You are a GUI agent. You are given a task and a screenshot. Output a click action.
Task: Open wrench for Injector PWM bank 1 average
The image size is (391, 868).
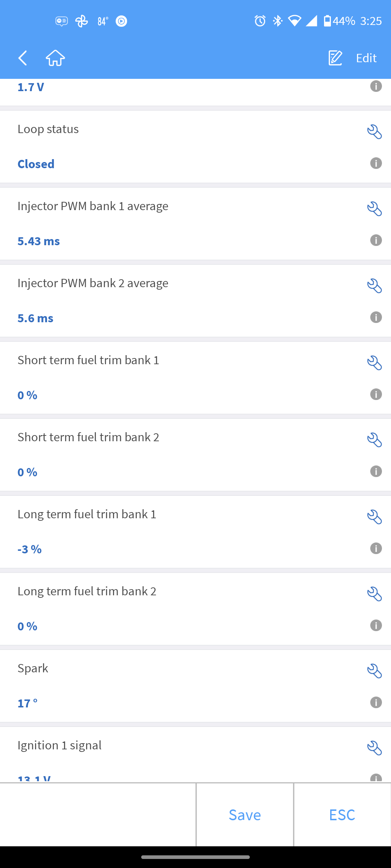tap(374, 209)
